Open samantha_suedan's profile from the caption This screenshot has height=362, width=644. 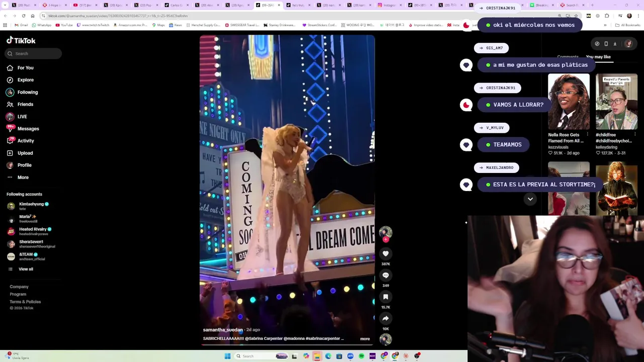[223, 330]
